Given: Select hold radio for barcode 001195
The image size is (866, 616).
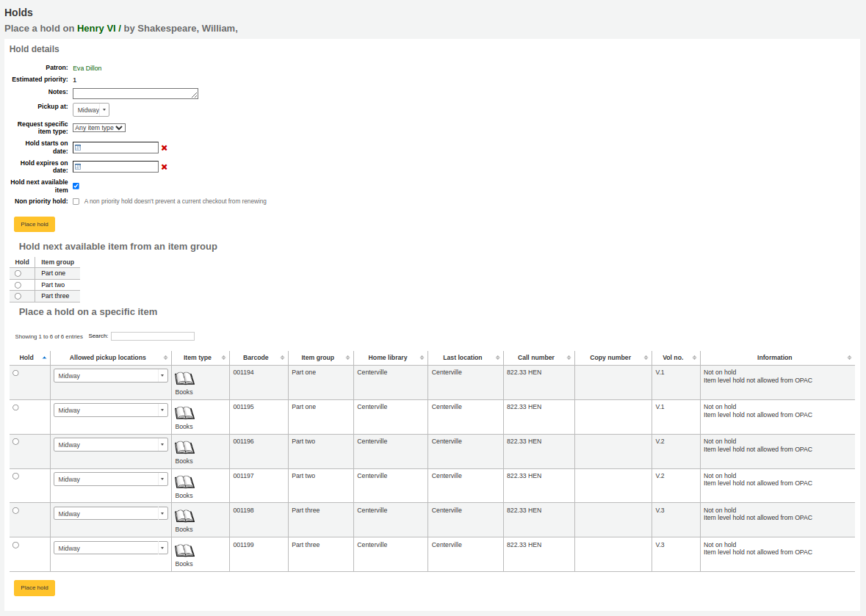Looking at the screenshot, I should (x=16, y=408).
